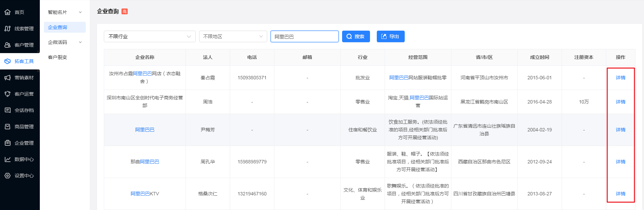
Task: Click phone number 15093805371
Action: click(x=252, y=78)
